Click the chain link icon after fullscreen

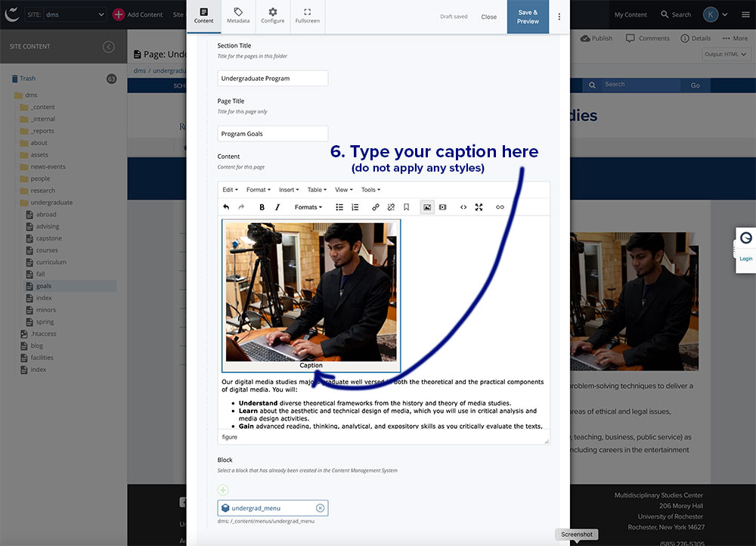coord(500,207)
